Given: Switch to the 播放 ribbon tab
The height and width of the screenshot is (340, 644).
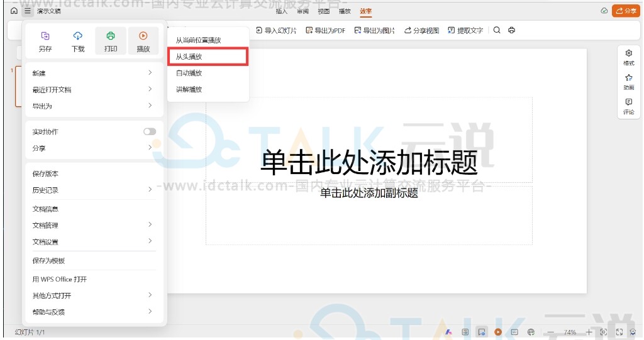Looking at the screenshot, I should pos(345,11).
